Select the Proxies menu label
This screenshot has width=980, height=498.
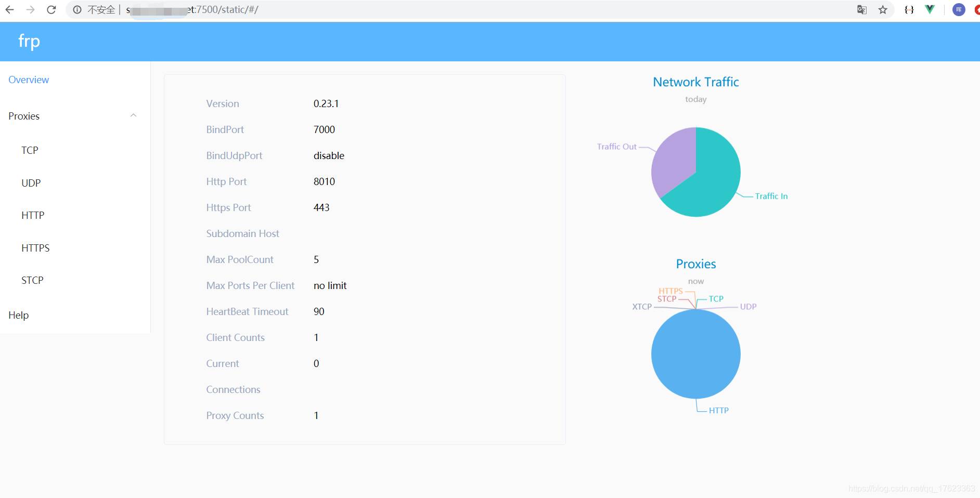click(24, 116)
